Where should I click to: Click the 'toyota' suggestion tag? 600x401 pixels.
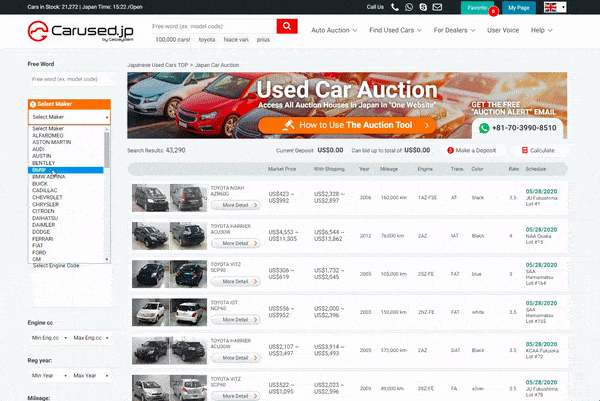pyautogui.click(x=207, y=39)
